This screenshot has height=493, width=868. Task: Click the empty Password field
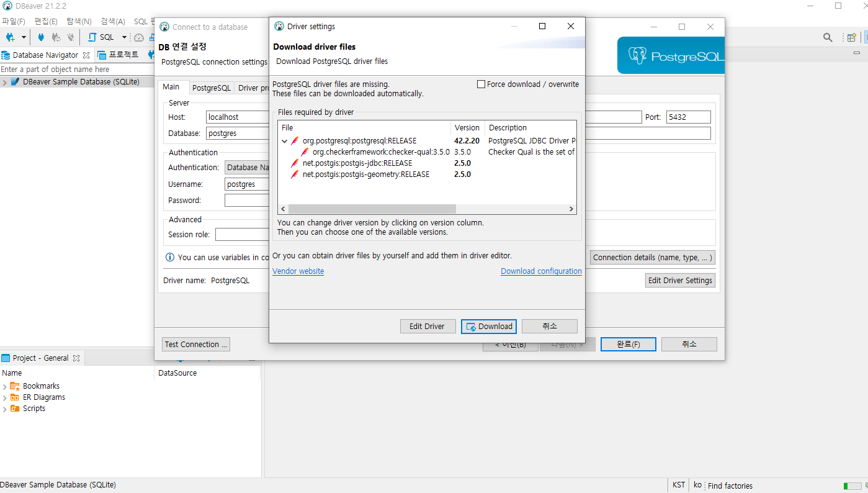click(x=247, y=200)
